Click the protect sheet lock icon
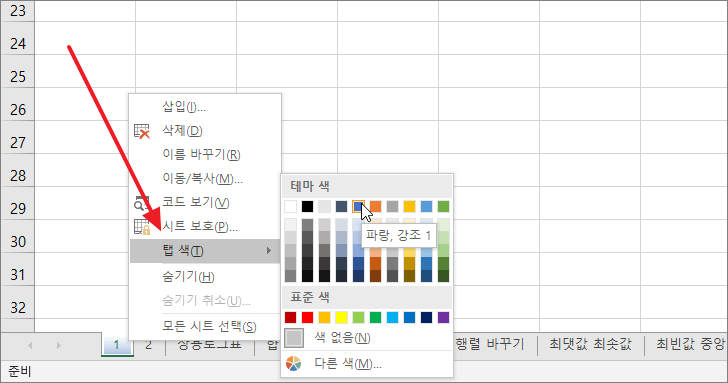 tap(142, 227)
